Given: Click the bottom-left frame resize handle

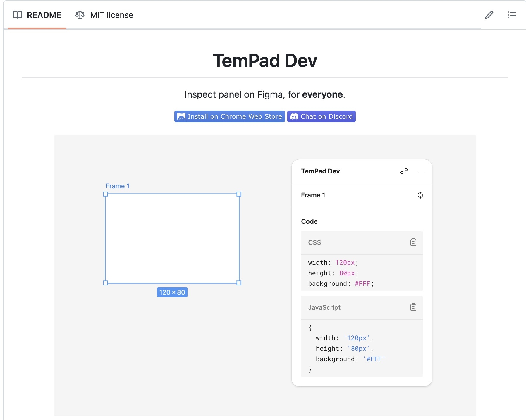Looking at the screenshot, I should (106, 283).
